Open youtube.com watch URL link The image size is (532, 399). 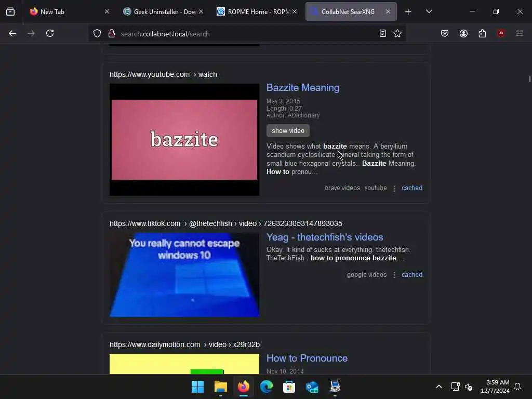pos(163,74)
